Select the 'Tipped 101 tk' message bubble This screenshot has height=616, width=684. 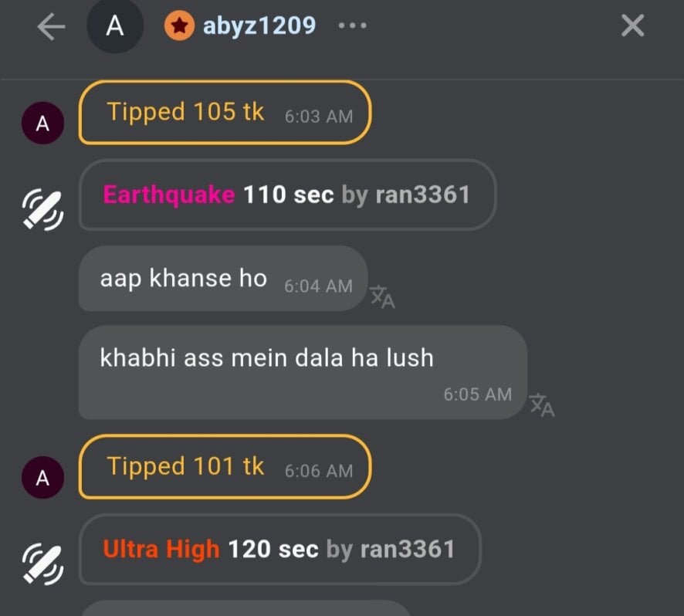point(225,467)
